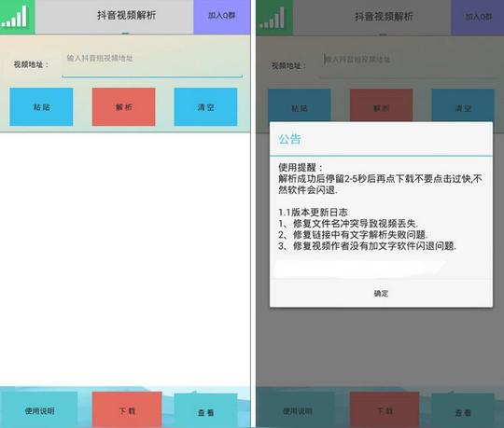Select line 修复文件名冲突导致视频丢失 in dialog

(348, 224)
